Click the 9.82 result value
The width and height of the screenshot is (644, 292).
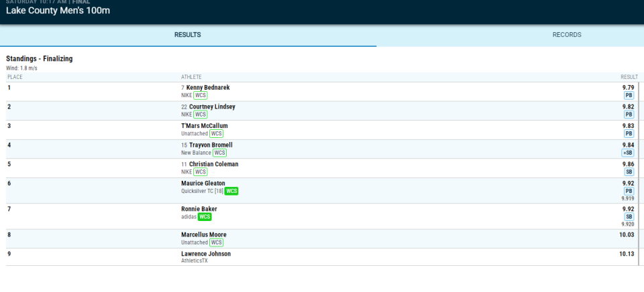click(628, 106)
